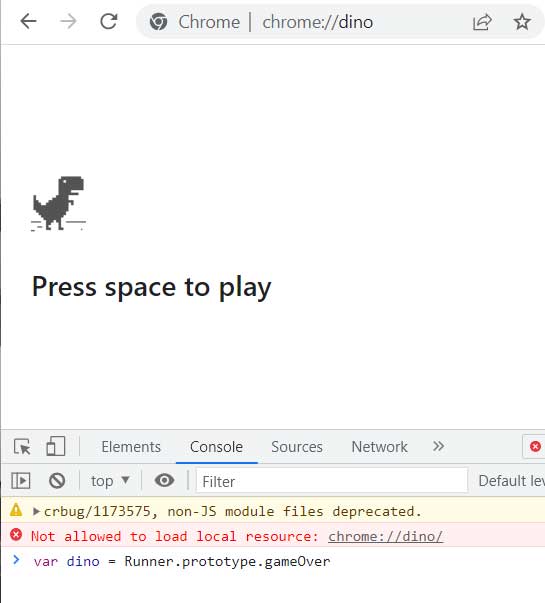Click the 'Not allowed to load local resource' text
Image resolution: width=545 pixels, height=603 pixels.
click(175, 536)
